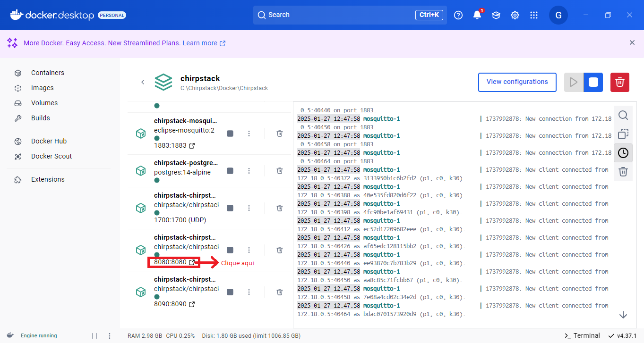The width and height of the screenshot is (644, 343).
Task: Search the container logs with magnifier icon
Action: coord(623,115)
